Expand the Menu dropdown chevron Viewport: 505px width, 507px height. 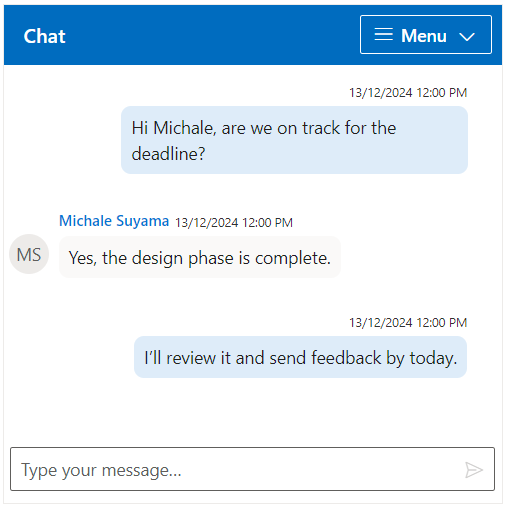[467, 36]
